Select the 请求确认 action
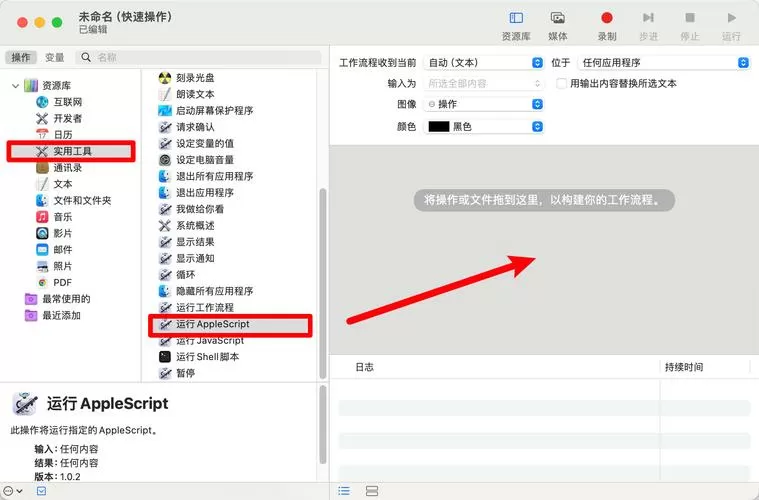The height and width of the screenshot is (500, 759). pos(186,127)
